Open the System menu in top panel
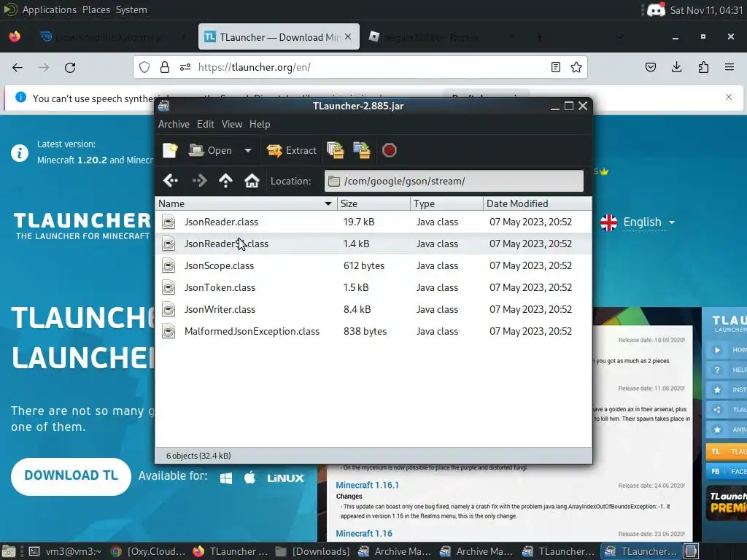Image resolution: width=747 pixels, height=560 pixels. pos(131,9)
